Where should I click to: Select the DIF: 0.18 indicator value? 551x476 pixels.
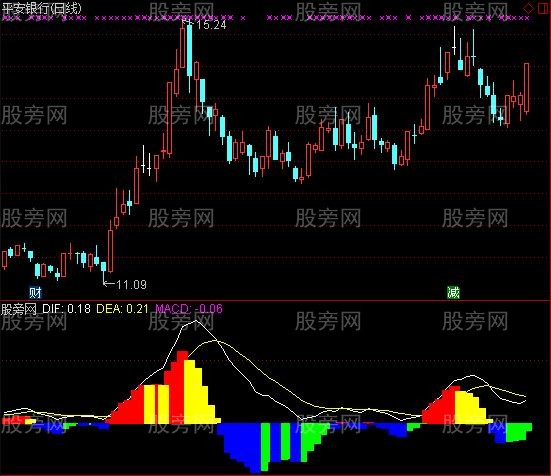(x=66, y=308)
